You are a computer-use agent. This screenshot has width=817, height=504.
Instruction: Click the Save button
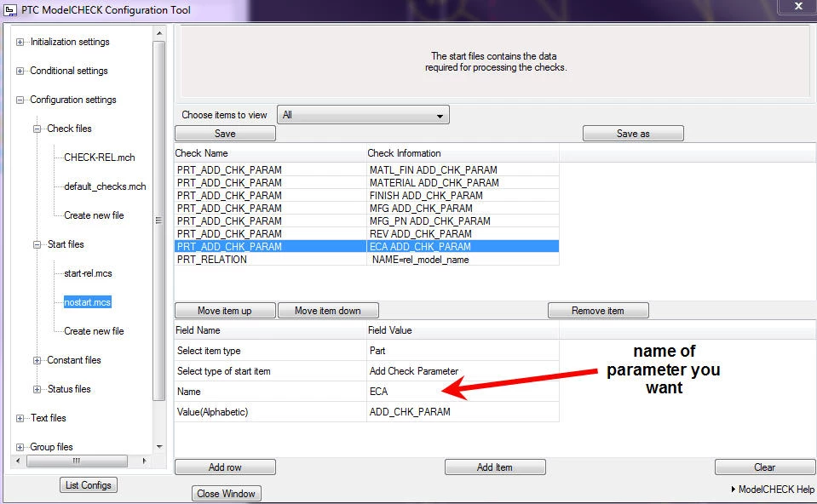225,134
